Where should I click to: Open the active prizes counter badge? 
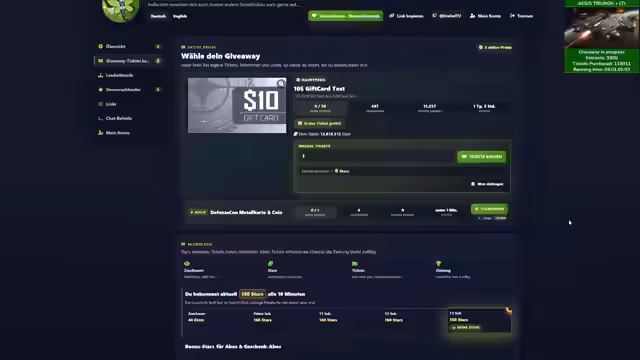pos(495,47)
